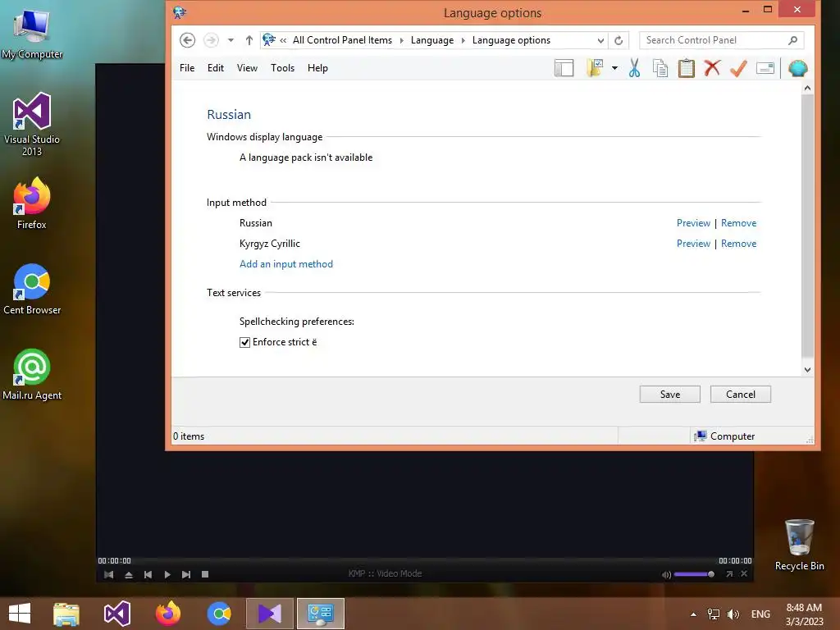Open Firefox desktop shortcut

[32, 203]
